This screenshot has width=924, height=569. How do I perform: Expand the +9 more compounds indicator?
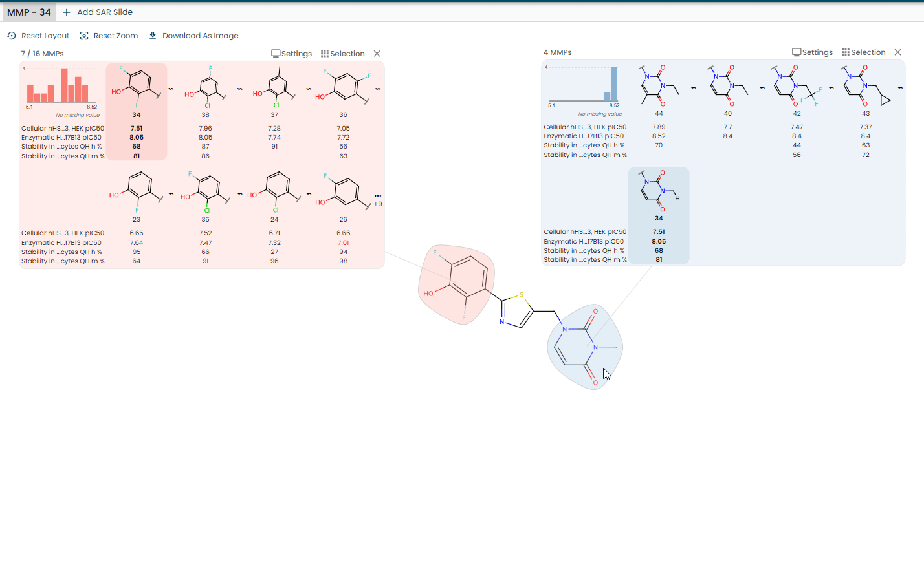(x=378, y=200)
